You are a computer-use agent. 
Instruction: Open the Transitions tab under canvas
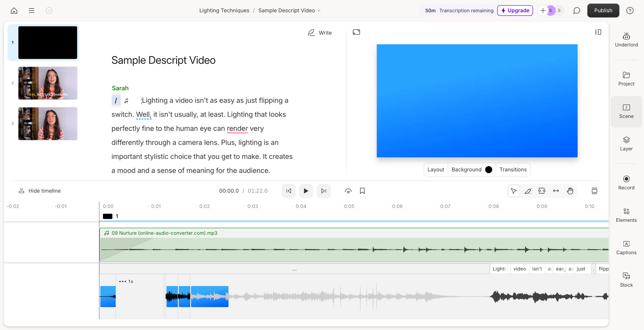(513, 170)
